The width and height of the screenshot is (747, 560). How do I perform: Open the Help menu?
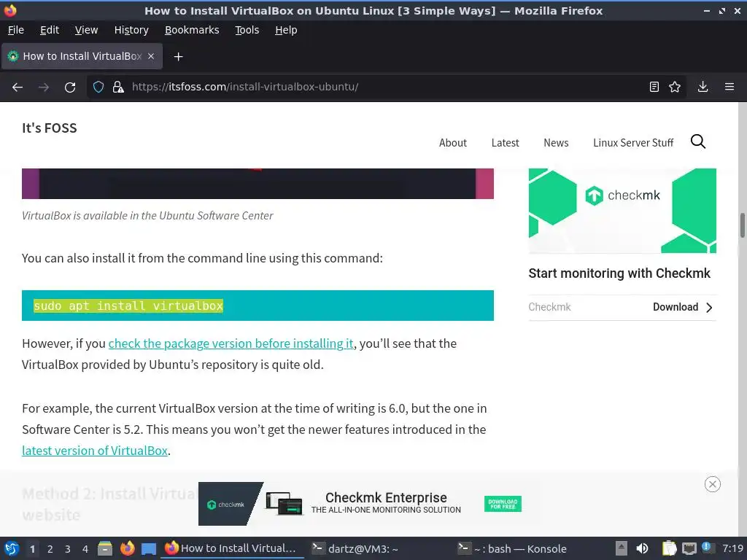coord(286,30)
